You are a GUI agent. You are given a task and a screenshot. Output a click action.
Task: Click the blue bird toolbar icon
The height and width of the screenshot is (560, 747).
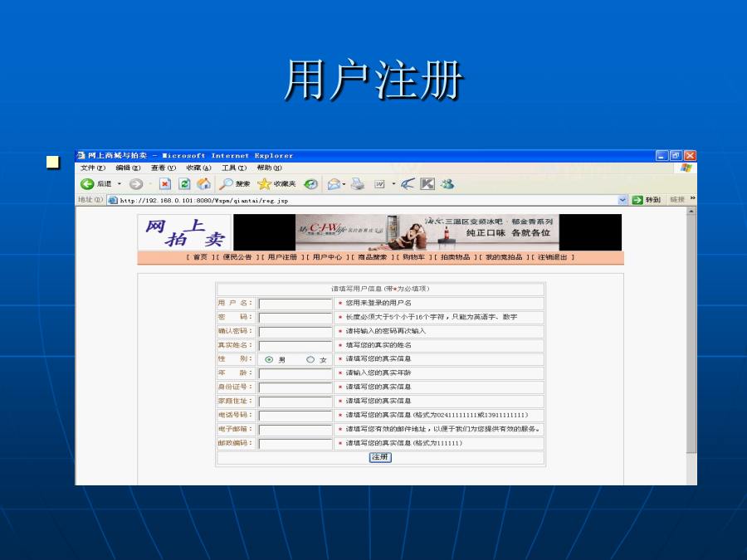coord(408,184)
